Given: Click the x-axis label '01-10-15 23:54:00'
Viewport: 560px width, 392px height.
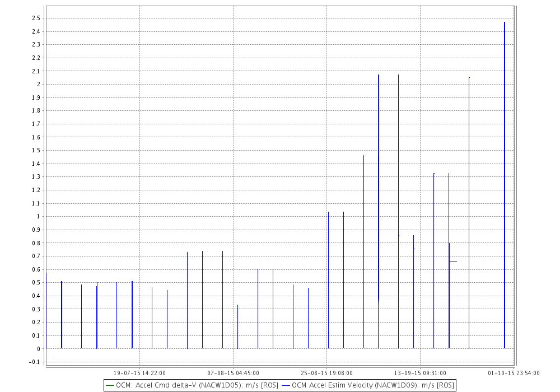Looking at the screenshot, I should pos(514,373).
